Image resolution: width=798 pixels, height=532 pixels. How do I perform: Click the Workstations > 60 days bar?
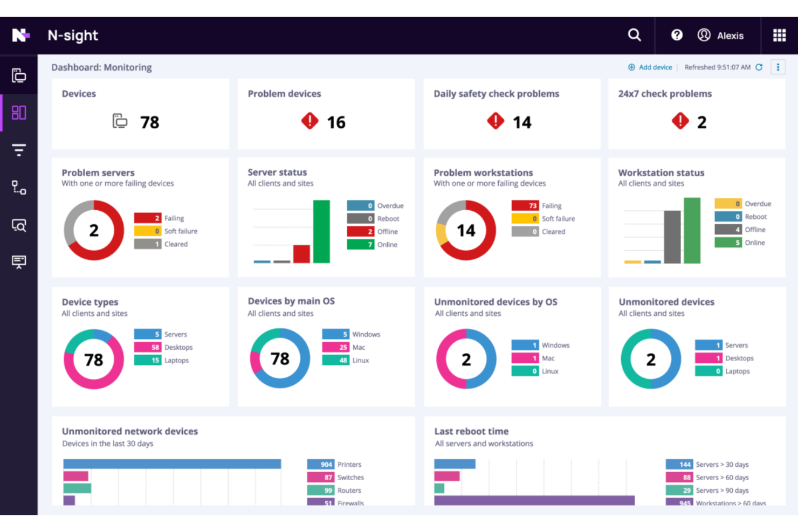[x=534, y=500]
